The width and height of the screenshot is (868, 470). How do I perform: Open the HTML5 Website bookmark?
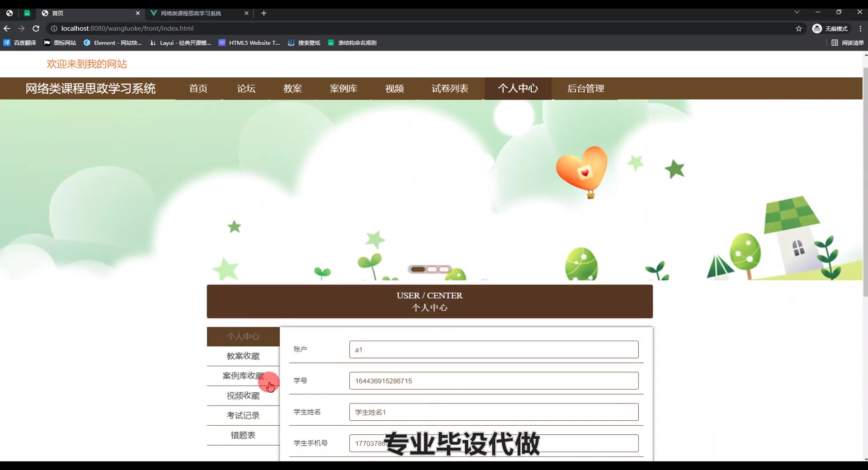click(x=249, y=42)
